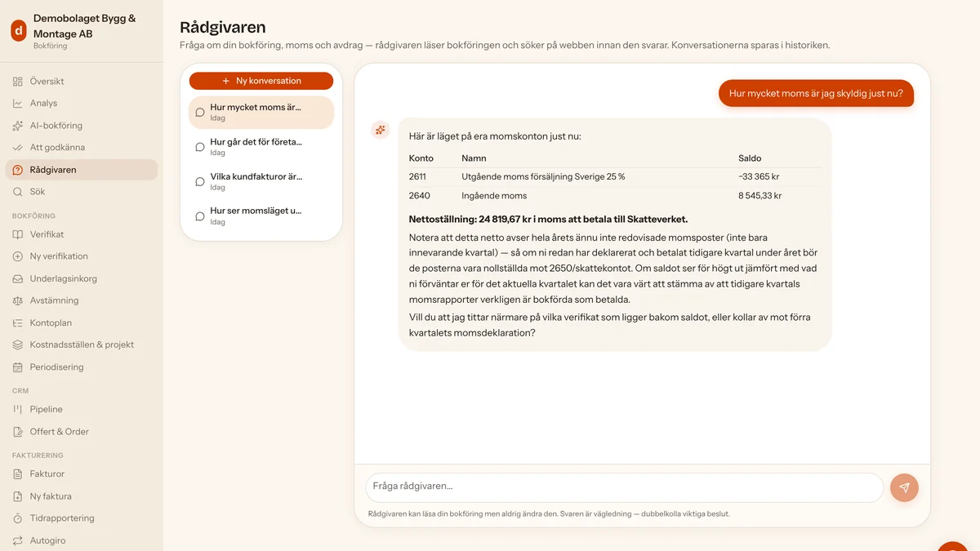Open the CRM Pipeline page
Viewport: 980px width, 551px height.
[82, 409]
